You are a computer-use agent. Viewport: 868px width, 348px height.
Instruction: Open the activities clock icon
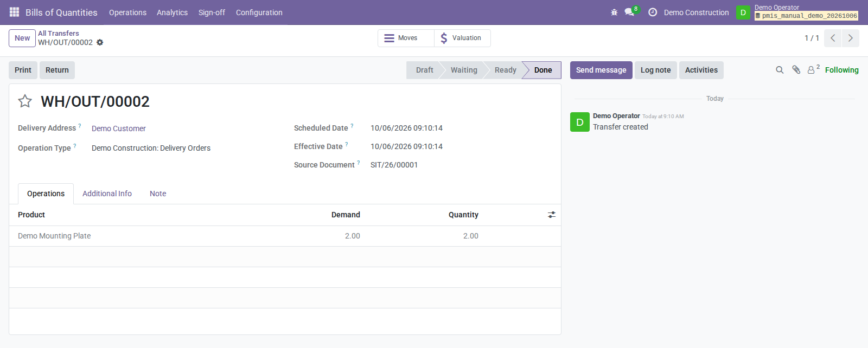653,12
